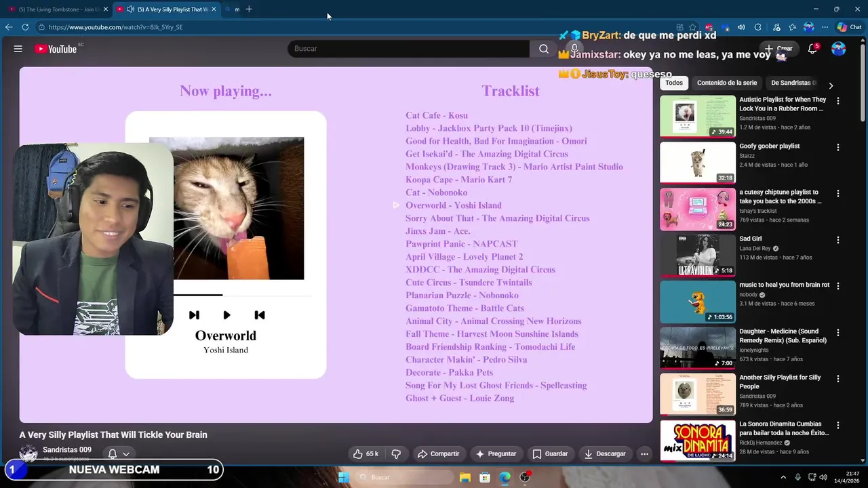Click the toolbar speaker volume icon
Image resolution: width=868 pixels, height=488 pixels.
[741, 27]
